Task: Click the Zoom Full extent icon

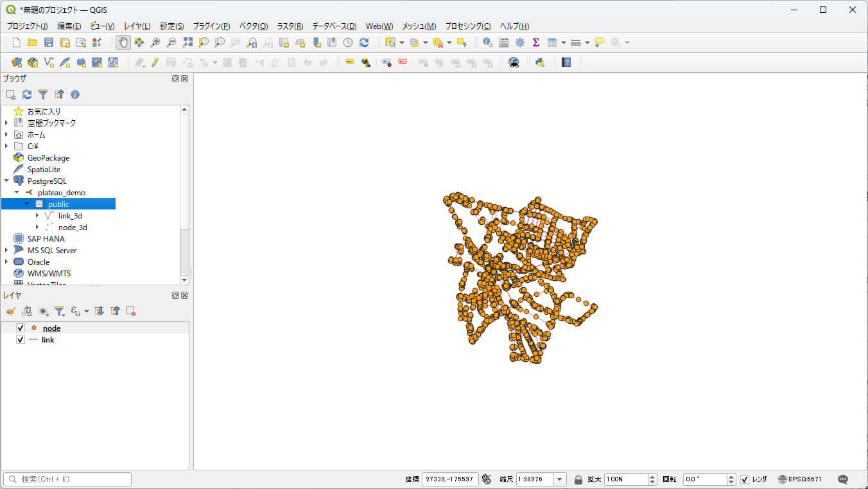Action: [187, 42]
